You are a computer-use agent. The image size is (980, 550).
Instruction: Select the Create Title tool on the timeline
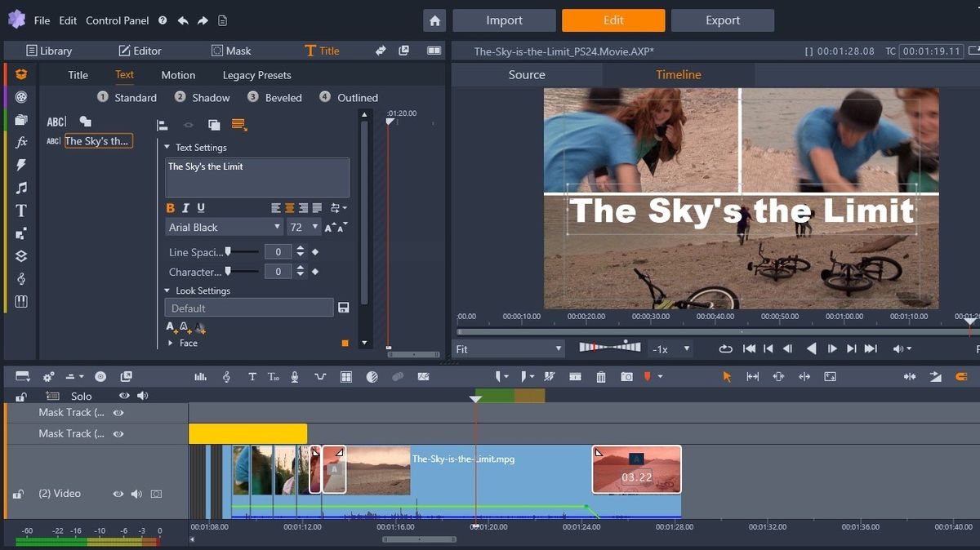(252, 377)
